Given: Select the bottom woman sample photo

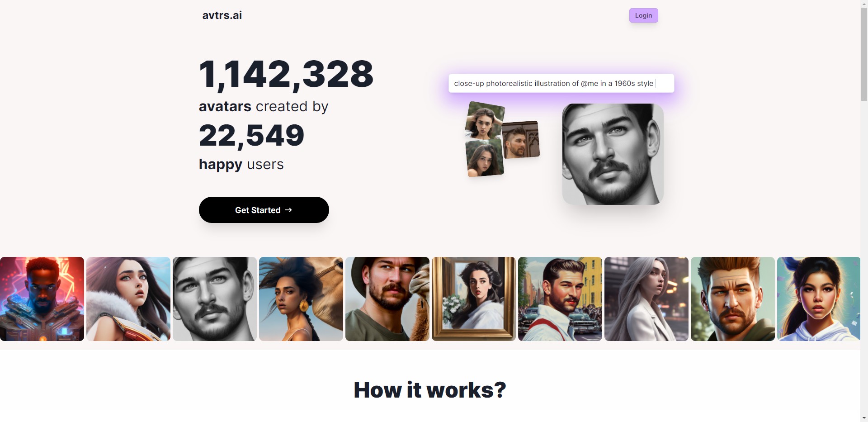Looking at the screenshot, I should (x=485, y=158).
